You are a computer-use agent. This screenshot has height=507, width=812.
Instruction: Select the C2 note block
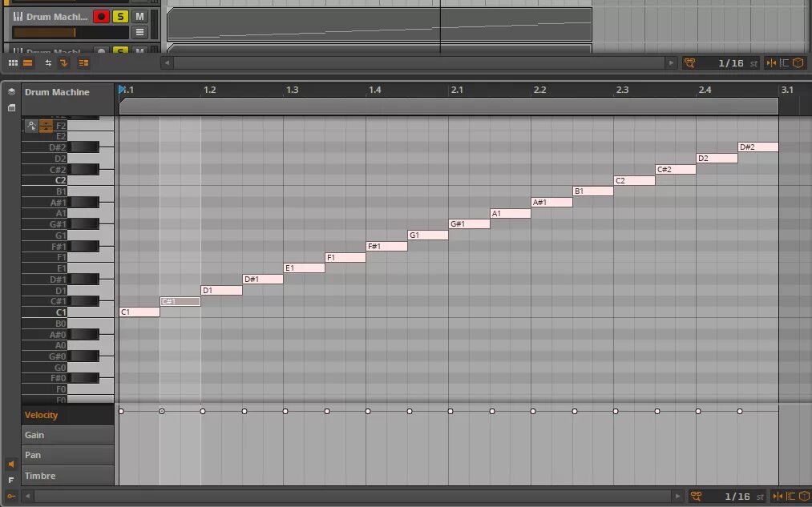634,180
